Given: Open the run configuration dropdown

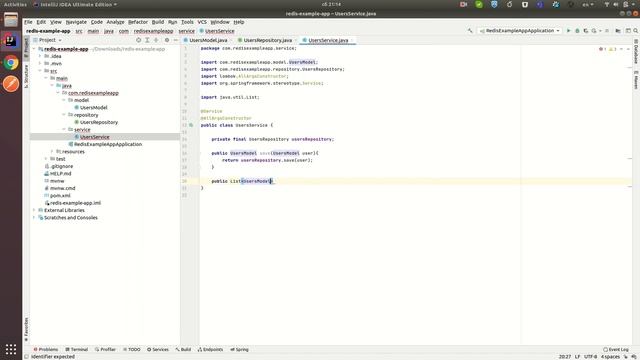Looking at the screenshot, I should point(520,31).
